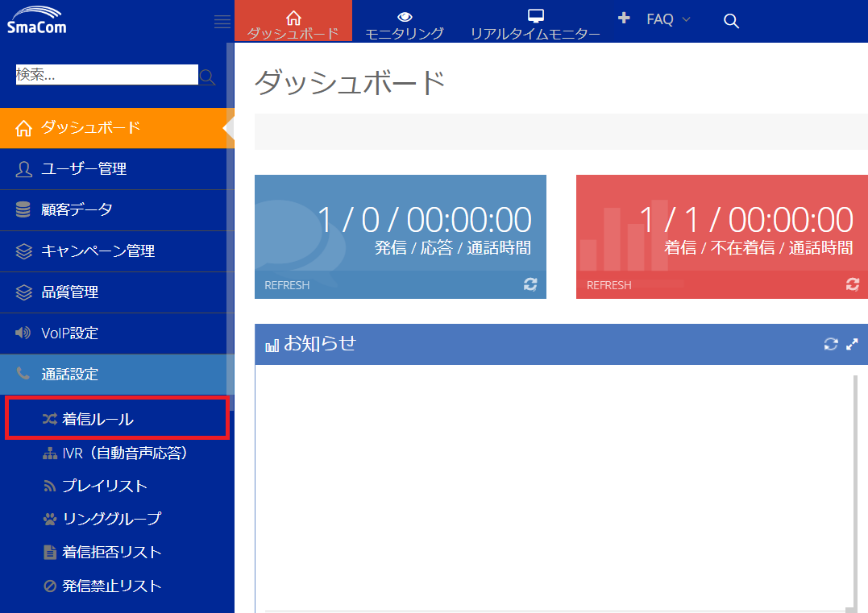Click the お知らせ panel scrollbar
The height and width of the screenshot is (613, 868).
(855, 491)
